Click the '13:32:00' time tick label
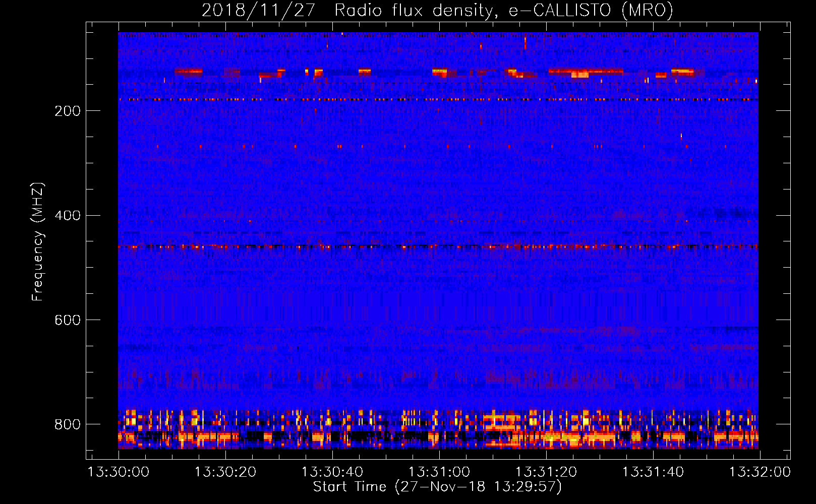 coord(760,472)
